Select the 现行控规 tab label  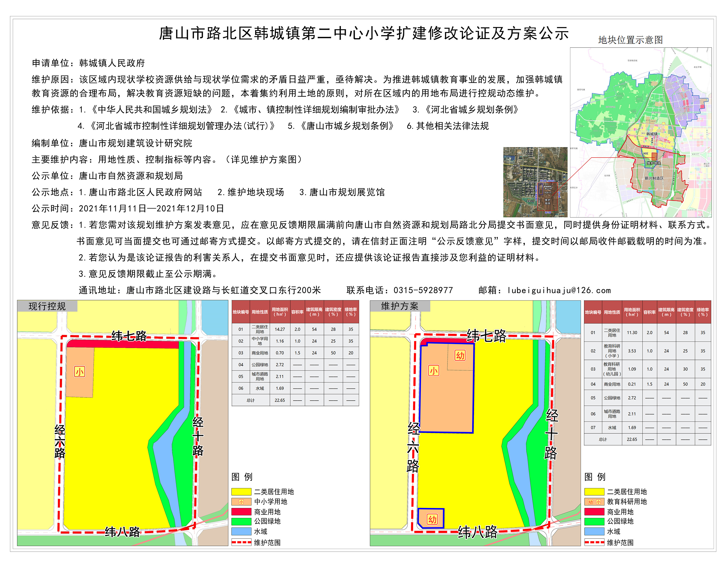(x=47, y=306)
